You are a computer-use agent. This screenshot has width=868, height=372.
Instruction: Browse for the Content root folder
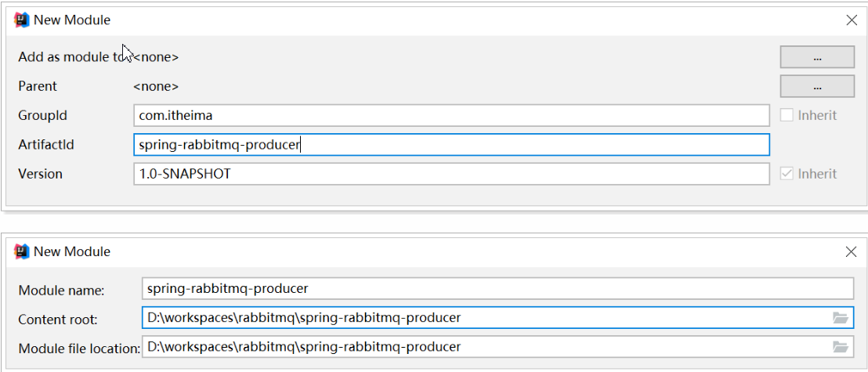click(x=840, y=318)
